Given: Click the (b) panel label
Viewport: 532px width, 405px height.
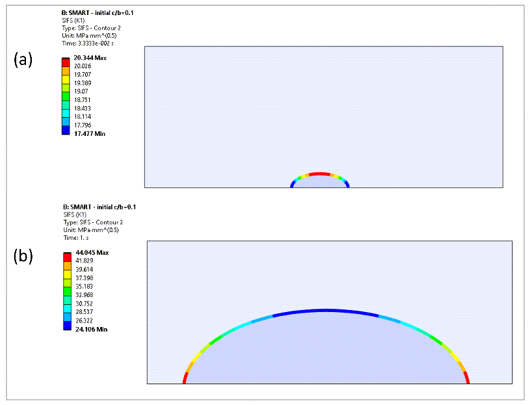Looking at the screenshot, I should point(23,257).
